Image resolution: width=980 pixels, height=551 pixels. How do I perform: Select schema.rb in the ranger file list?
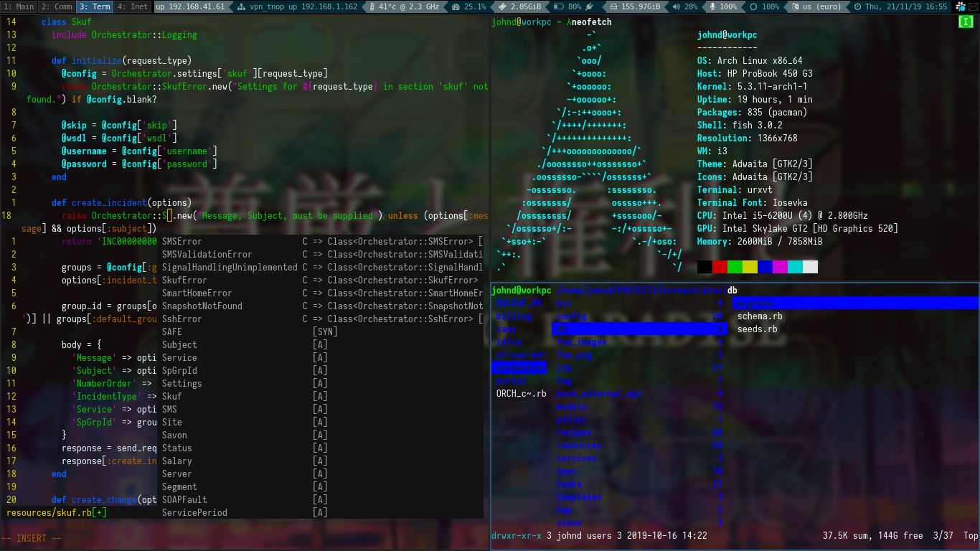(x=759, y=316)
